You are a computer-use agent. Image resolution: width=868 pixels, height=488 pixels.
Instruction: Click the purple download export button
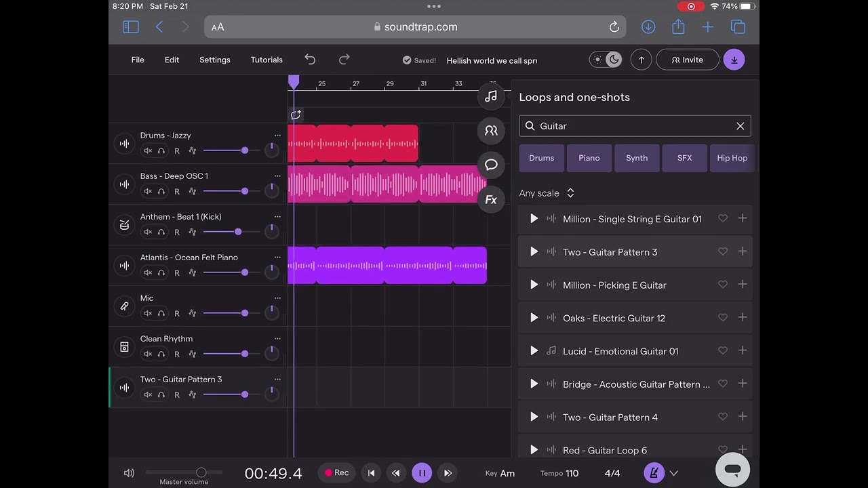(734, 60)
